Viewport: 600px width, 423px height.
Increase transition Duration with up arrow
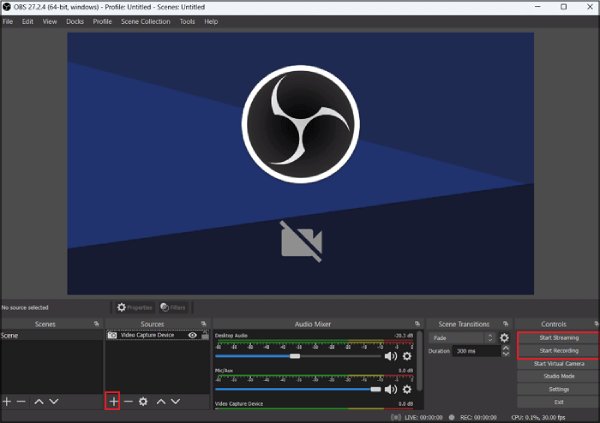click(506, 348)
